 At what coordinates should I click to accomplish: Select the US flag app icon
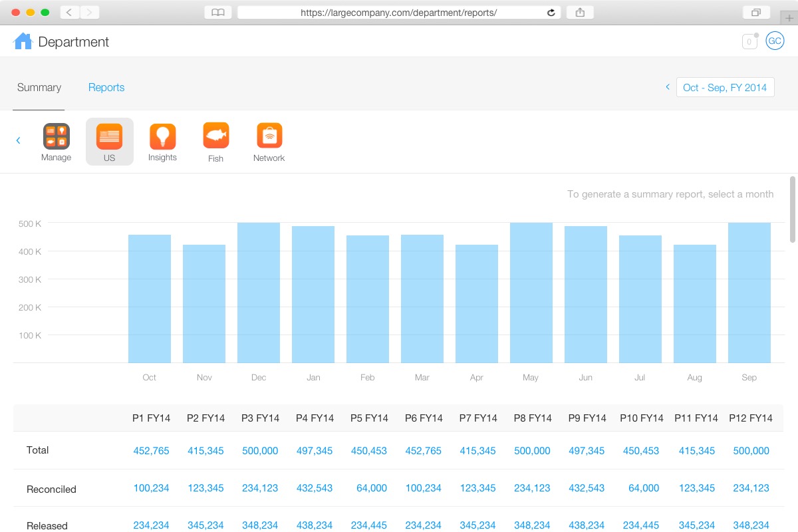[109, 136]
